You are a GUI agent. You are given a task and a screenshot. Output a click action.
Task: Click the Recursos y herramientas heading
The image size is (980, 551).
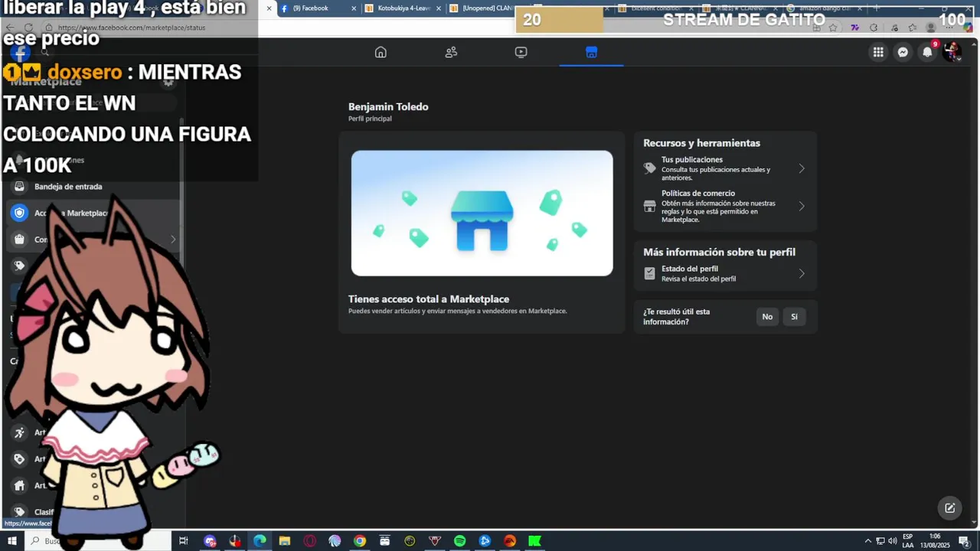pyautogui.click(x=701, y=143)
